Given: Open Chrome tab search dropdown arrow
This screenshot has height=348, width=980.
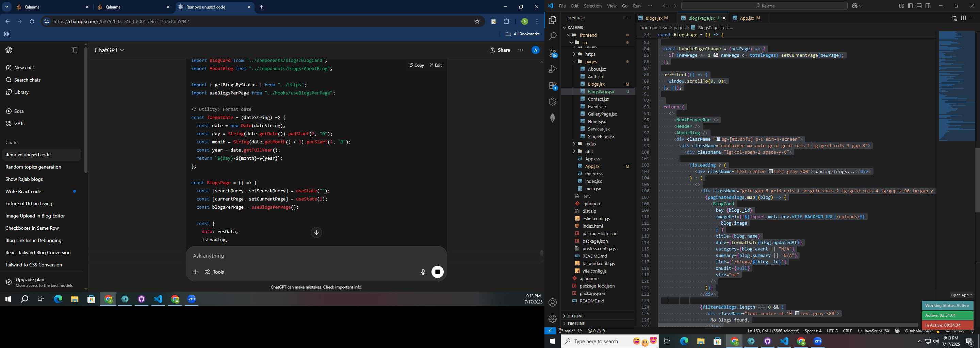Looking at the screenshot, I should [6, 7].
